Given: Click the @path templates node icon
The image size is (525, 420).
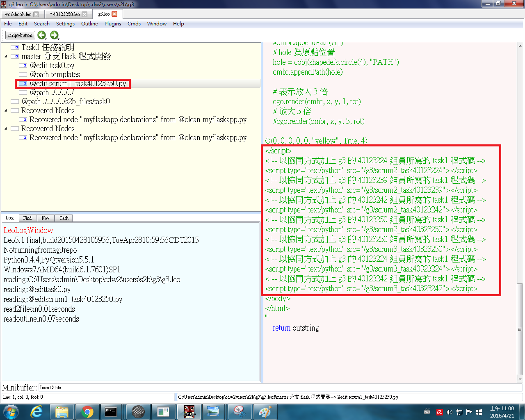Looking at the screenshot, I should coord(23,75).
